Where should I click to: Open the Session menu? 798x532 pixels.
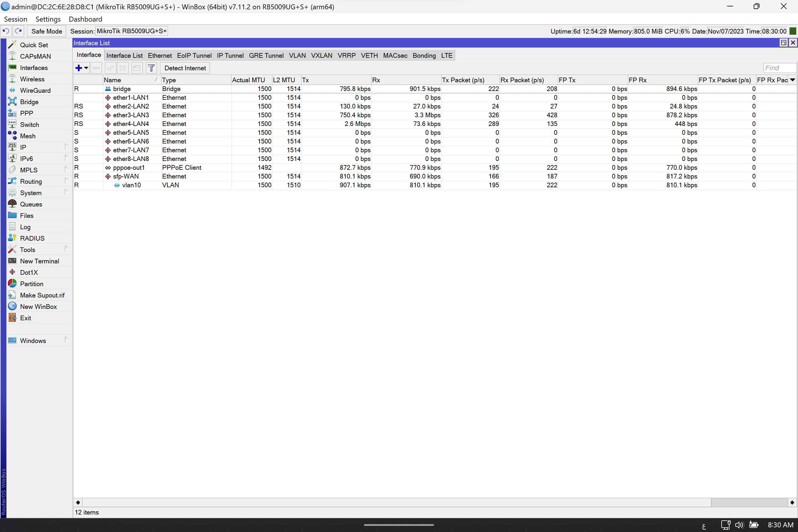click(15, 19)
